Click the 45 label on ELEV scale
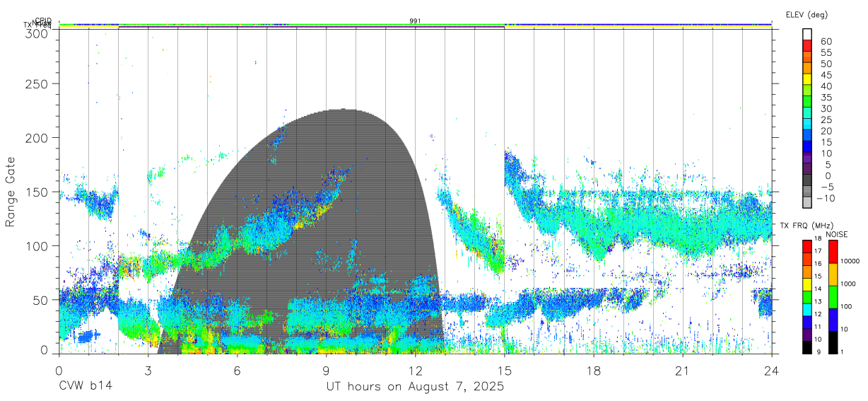The width and height of the screenshot is (868, 401). tap(825, 74)
